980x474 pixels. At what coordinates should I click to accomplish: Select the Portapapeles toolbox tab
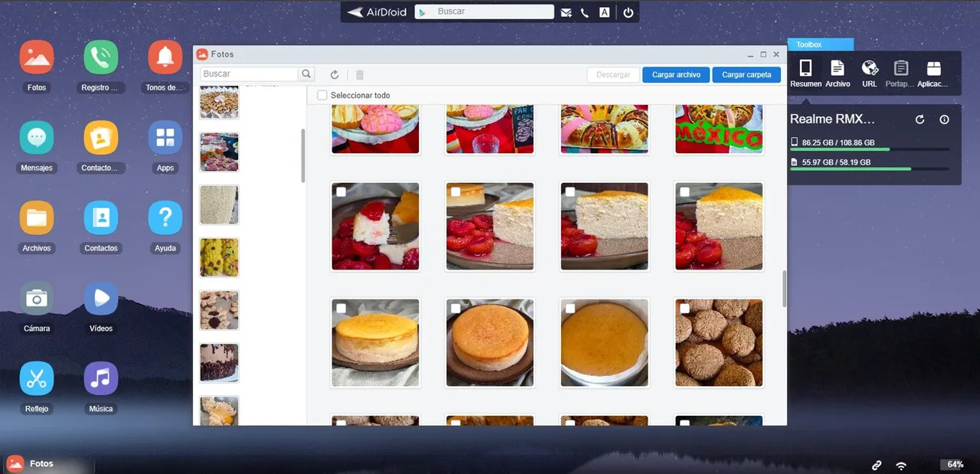901,74
